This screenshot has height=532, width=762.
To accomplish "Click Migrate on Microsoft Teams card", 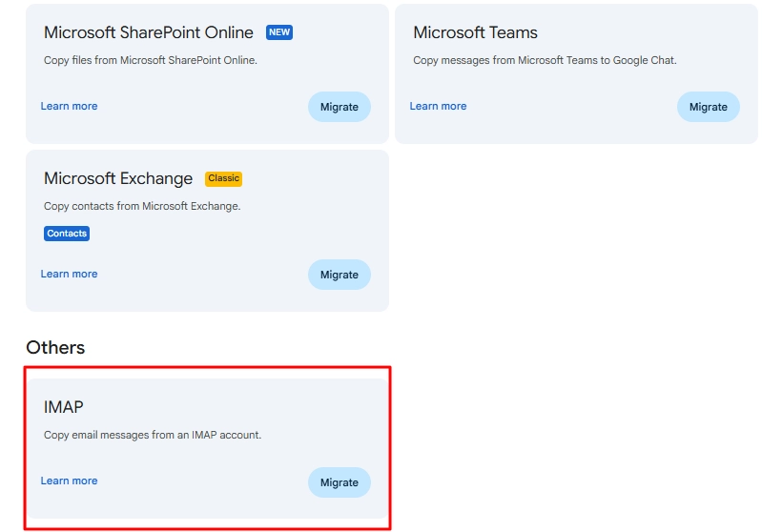I will click(708, 107).
